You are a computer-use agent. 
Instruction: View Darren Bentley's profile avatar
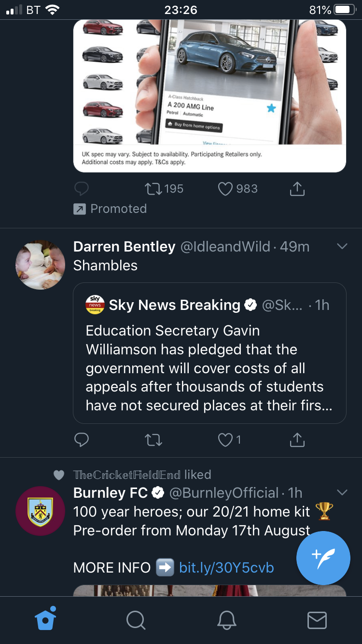click(x=40, y=265)
